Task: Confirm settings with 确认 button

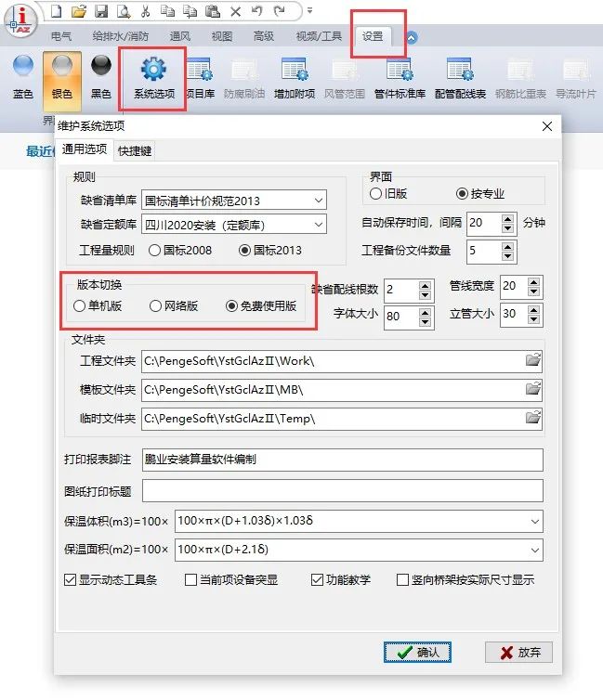Action: (417, 652)
